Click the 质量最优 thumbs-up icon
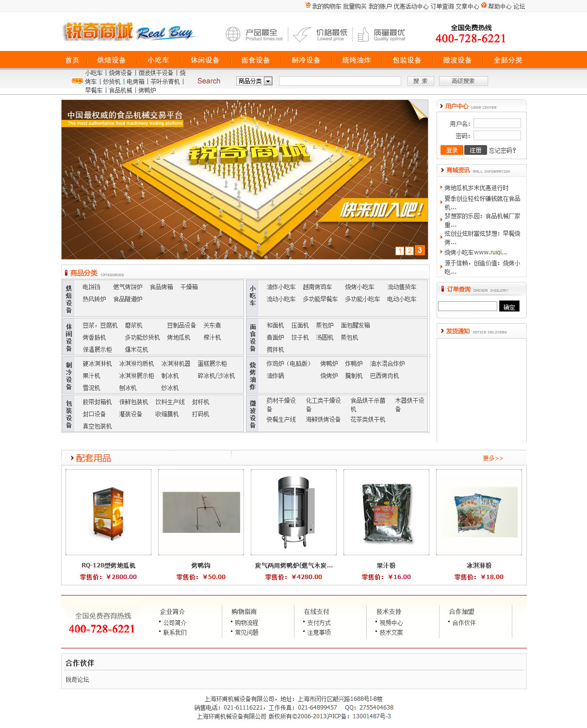The height and width of the screenshot is (728, 587). (363, 34)
